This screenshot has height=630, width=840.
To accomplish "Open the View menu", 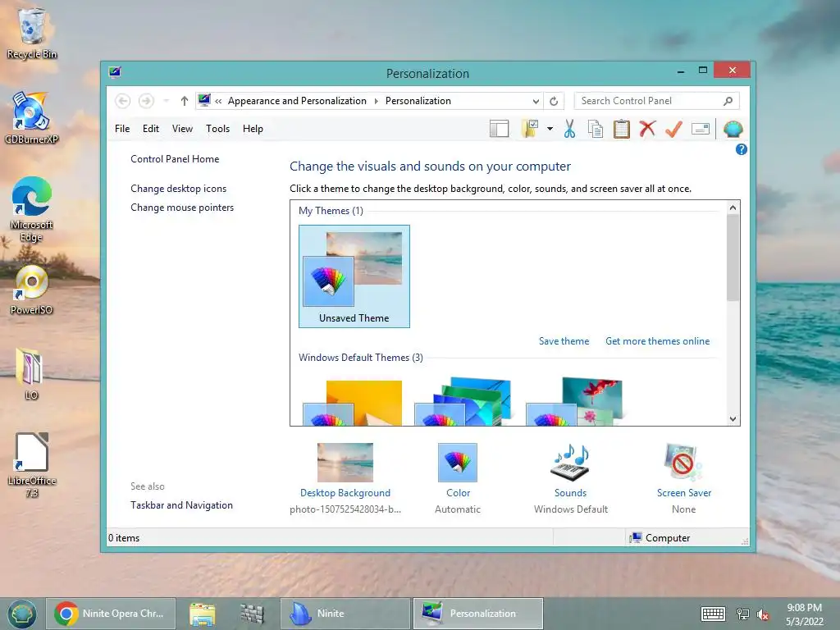I will click(182, 129).
